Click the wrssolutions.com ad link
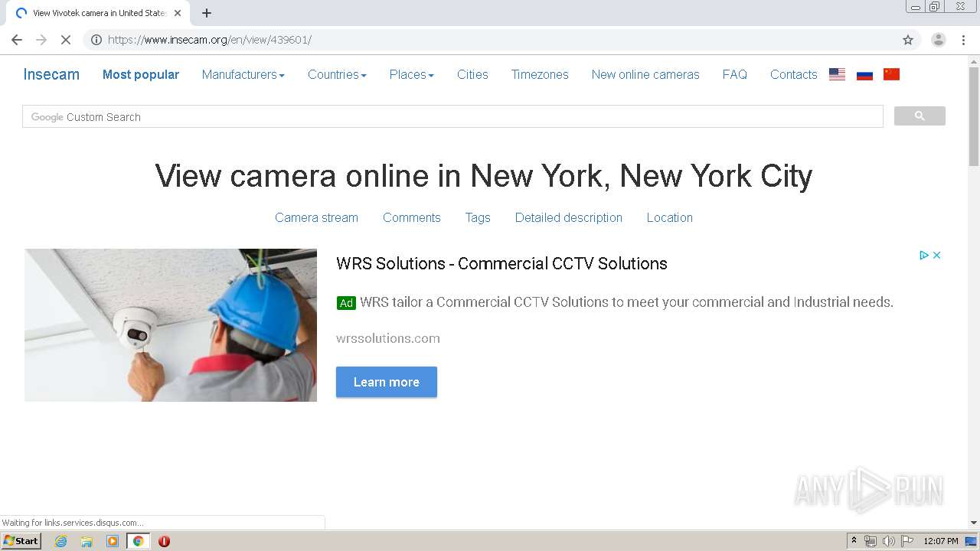 (x=388, y=338)
